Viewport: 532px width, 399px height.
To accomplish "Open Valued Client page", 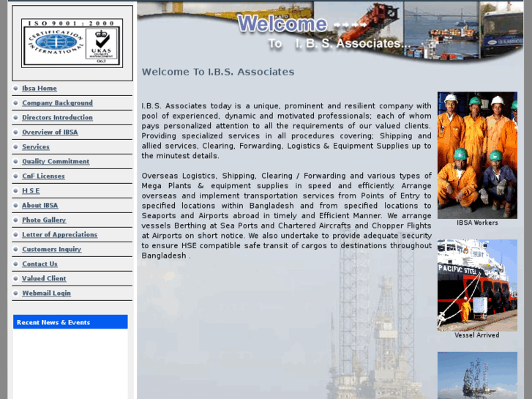I will click(x=44, y=278).
